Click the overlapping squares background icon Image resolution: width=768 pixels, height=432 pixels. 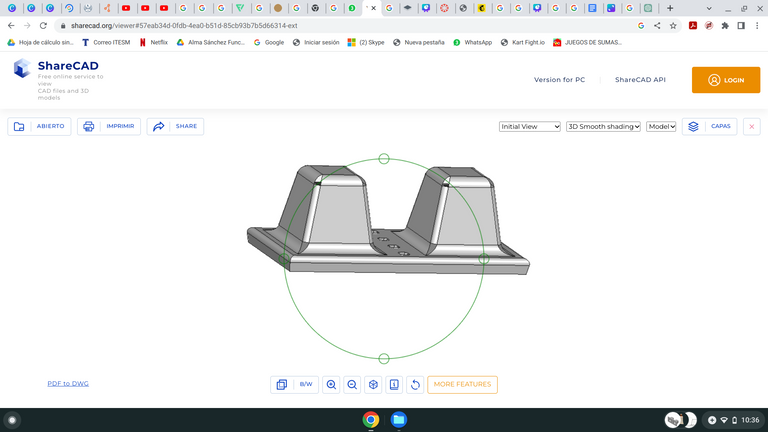282,384
